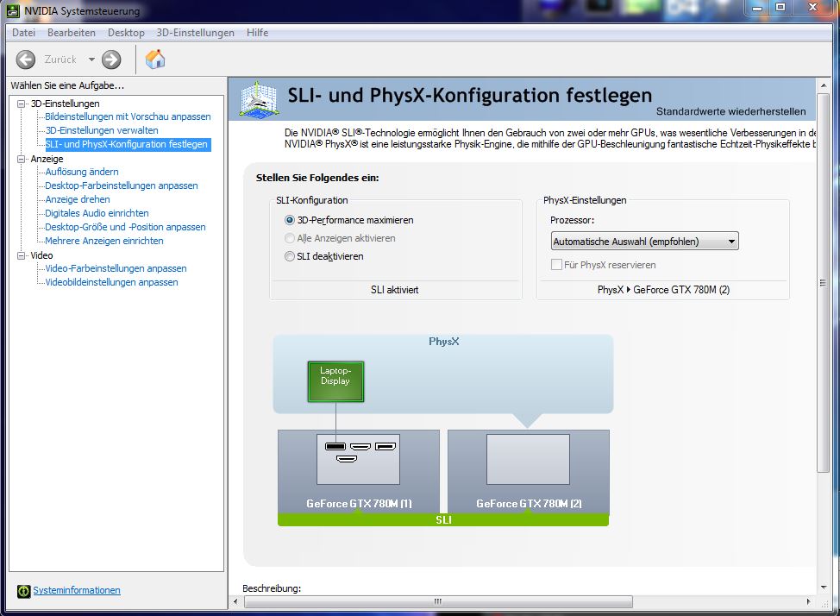The height and width of the screenshot is (616, 840).
Task: Collapse the Anzeige tree node
Action: click(21, 160)
